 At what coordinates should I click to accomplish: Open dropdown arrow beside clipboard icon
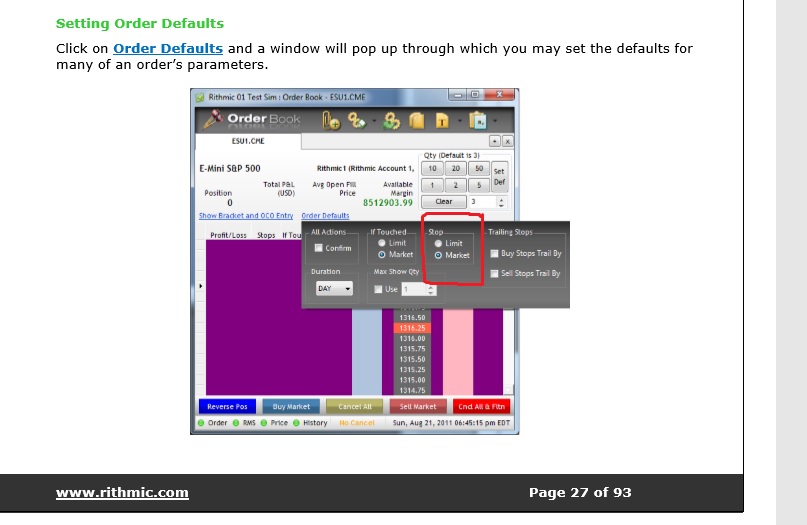coord(495,121)
